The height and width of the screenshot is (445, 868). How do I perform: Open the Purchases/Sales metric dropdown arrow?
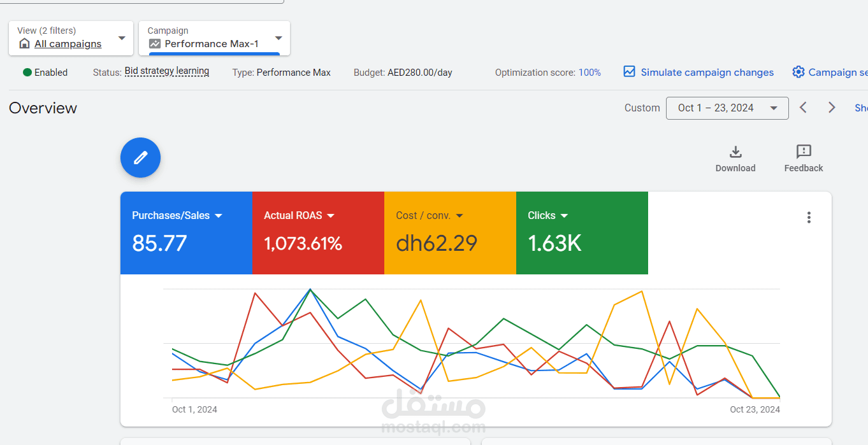click(219, 216)
